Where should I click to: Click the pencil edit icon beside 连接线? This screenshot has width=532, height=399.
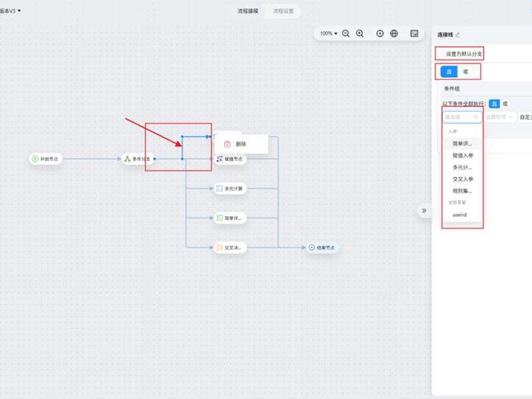tap(458, 35)
